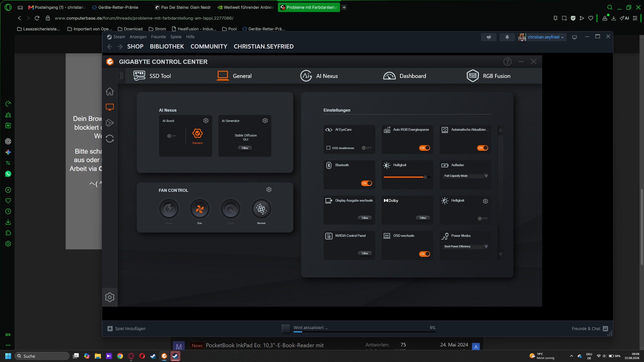Open Fan Control settings gear
The width and height of the screenshot is (644, 362).
269,190
